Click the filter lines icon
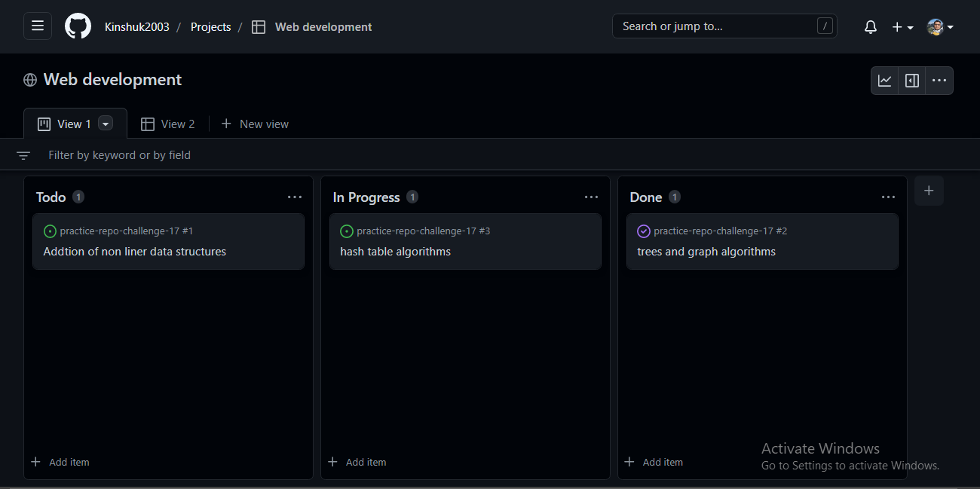Viewport: 980px width, 489px height. [x=23, y=155]
